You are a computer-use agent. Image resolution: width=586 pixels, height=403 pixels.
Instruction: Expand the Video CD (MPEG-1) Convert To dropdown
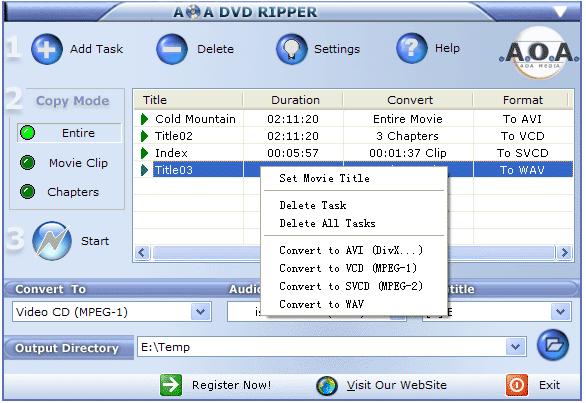coord(201,311)
